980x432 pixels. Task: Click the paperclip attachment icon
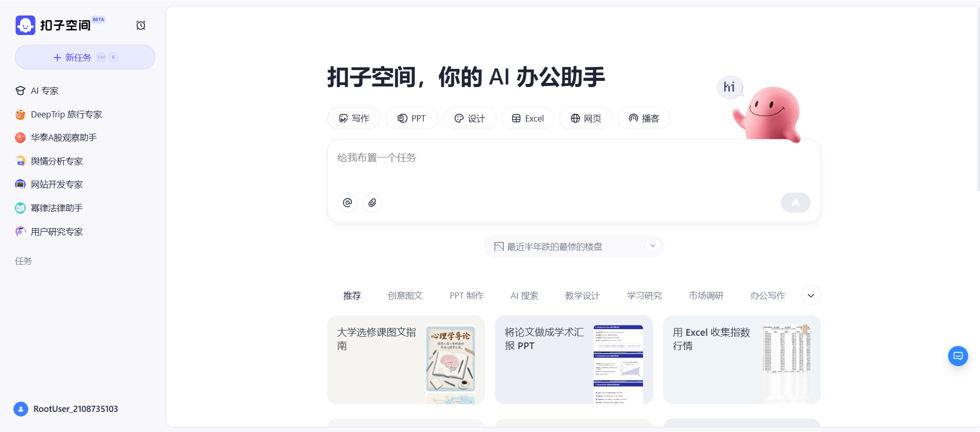pos(372,203)
